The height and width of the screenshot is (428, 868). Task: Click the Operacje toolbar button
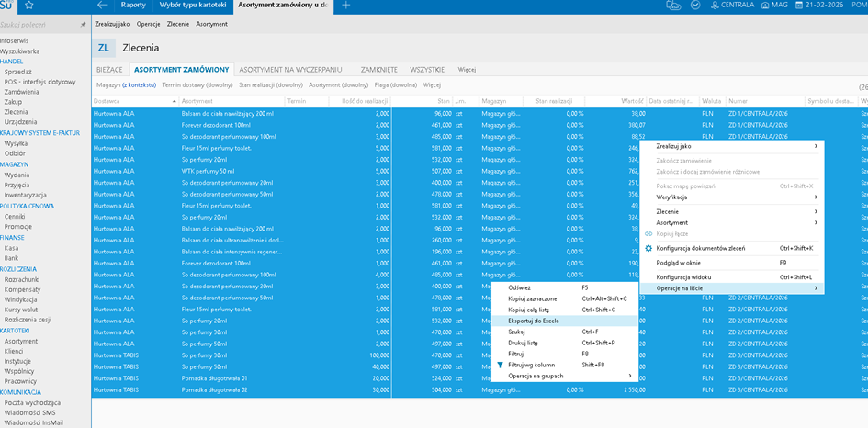click(148, 24)
